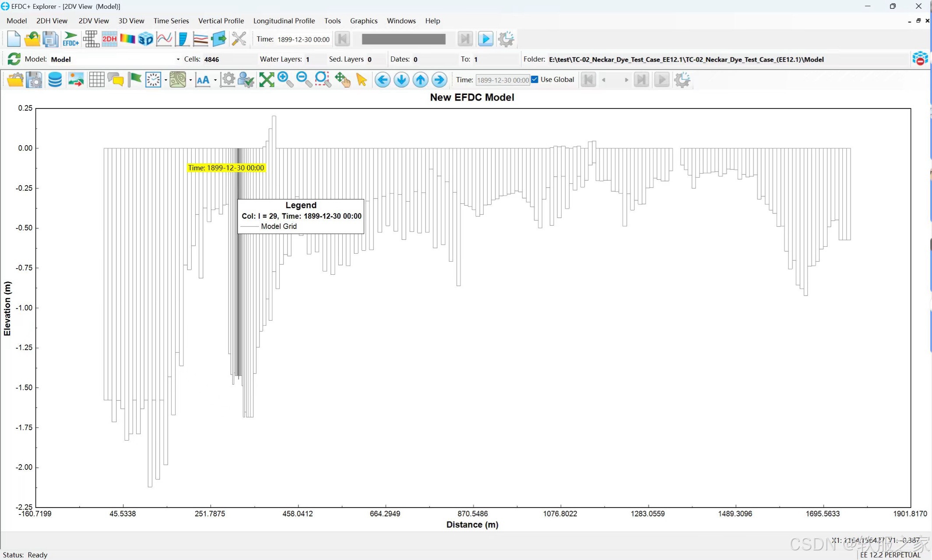Open the Time Series menu
This screenshot has width=932, height=560.
[x=171, y=21]
